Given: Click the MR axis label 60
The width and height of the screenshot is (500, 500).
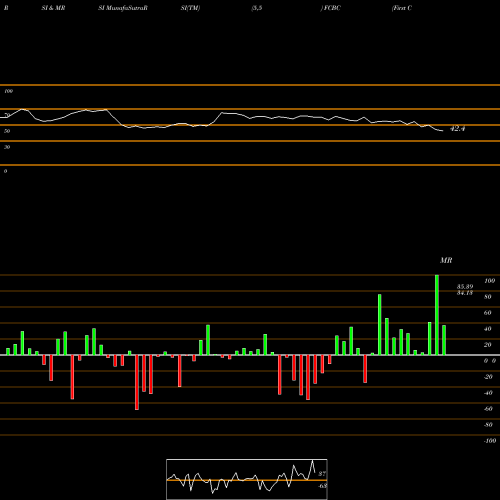Looking at the screenshot, I should tap(488, 313).
